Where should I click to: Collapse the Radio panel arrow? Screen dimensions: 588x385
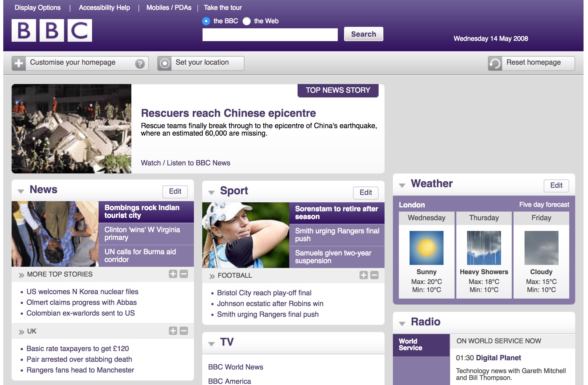click(x=402, y=324)
